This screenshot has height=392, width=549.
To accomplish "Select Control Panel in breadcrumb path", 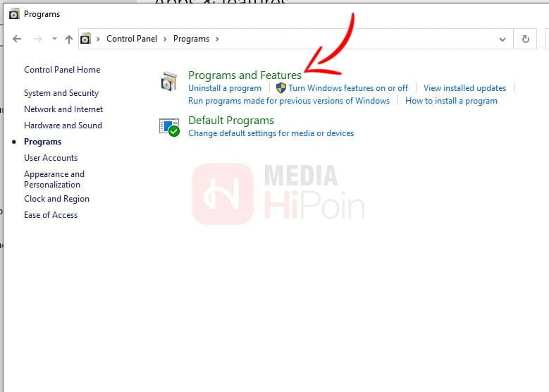I will click(132, 39).
